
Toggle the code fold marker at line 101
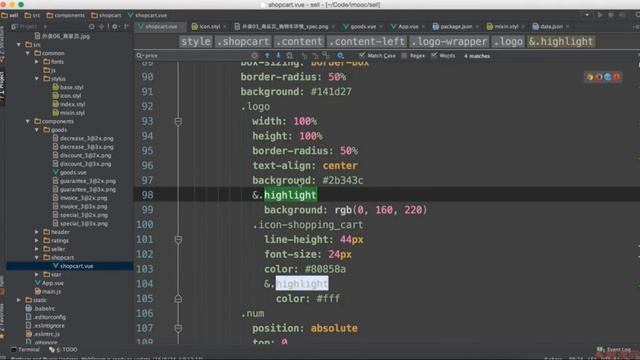pyautogui.click(x=178, y=240)
